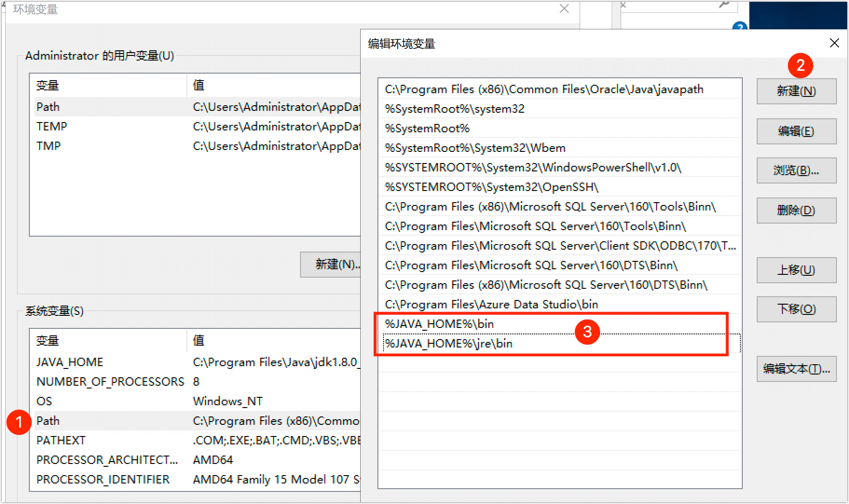Viewport: 849px width, 504px height.
Task: Select the %JAVA_HOME%\bin path entry
Action: tap(439, 324)
